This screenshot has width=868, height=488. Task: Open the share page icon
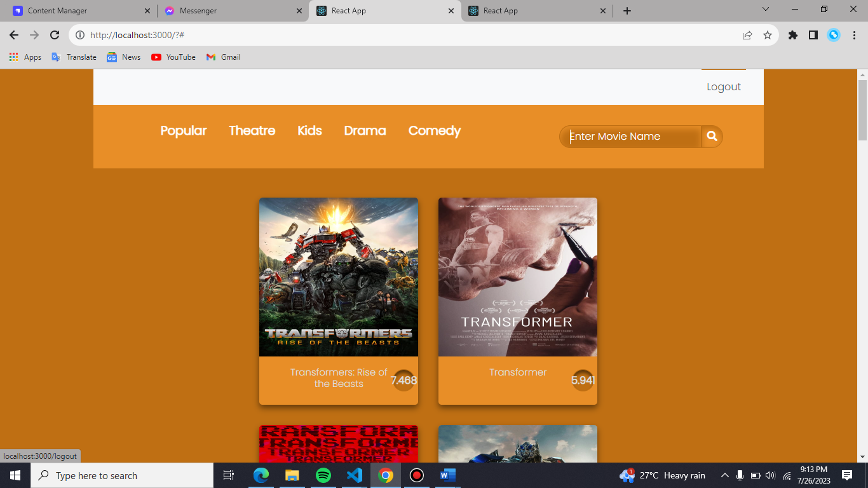pyautogui.click(x=747, y=35)
